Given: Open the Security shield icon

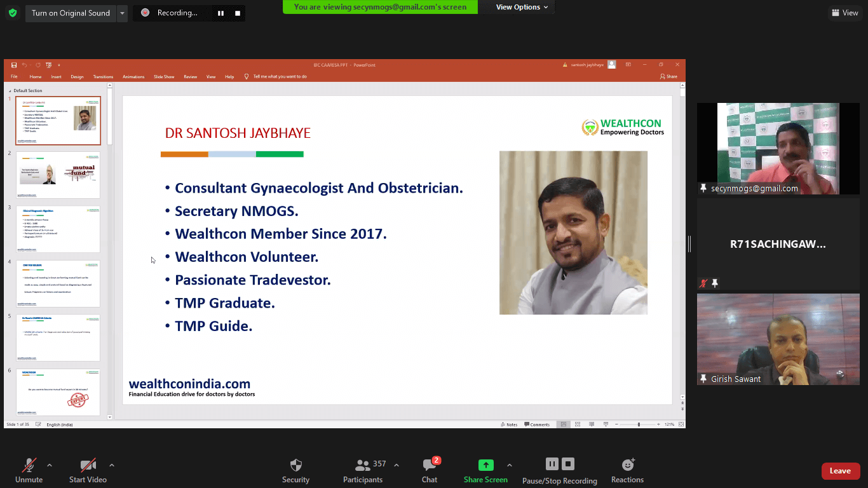Looking at the screenshot, I should click(x=295, y=465).
